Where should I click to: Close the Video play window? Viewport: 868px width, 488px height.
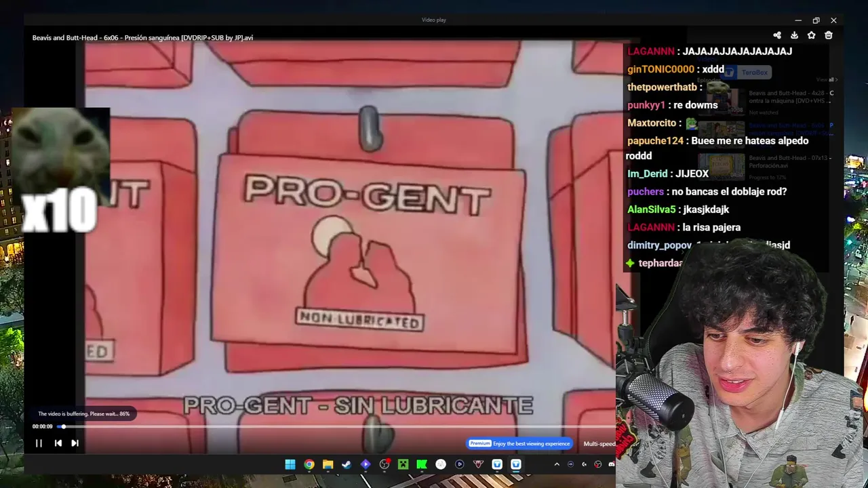point(833,20)
